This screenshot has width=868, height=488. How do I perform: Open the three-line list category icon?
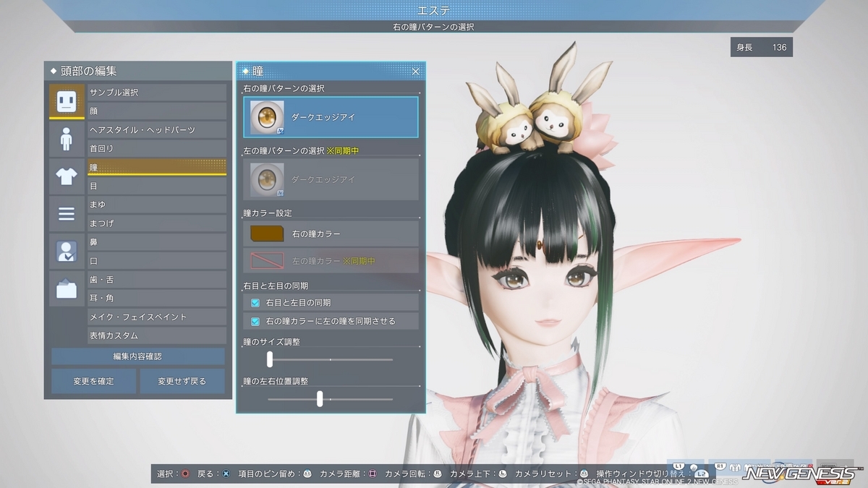[x=67, y=214]
